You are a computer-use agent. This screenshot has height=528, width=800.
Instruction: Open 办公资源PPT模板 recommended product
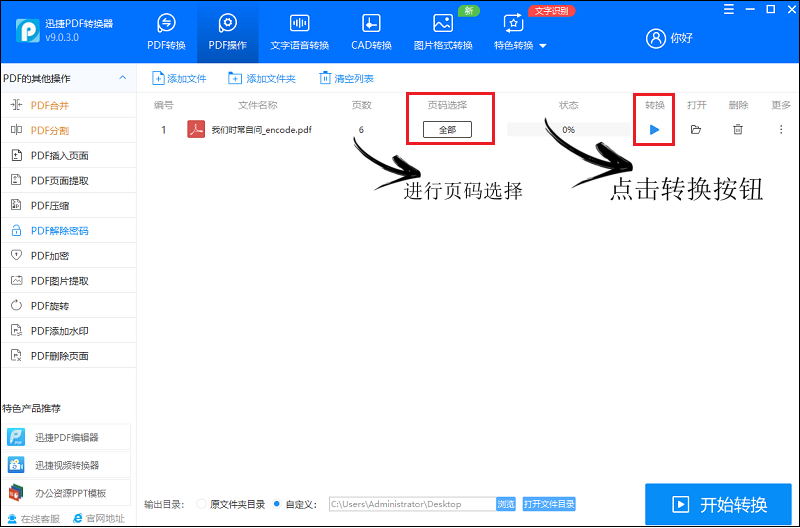pos(66,493)
